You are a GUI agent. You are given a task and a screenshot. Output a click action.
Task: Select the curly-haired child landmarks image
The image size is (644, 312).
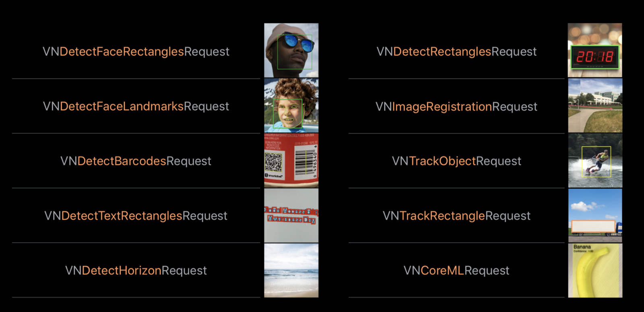coord(291,105)
